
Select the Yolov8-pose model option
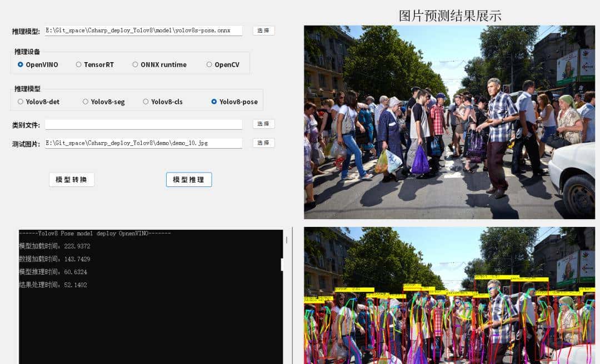213,102
